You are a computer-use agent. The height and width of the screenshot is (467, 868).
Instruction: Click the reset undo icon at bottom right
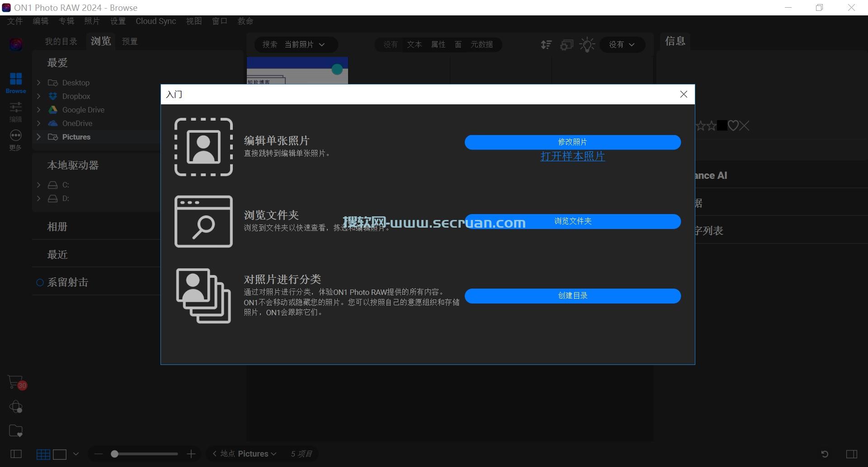825,454
